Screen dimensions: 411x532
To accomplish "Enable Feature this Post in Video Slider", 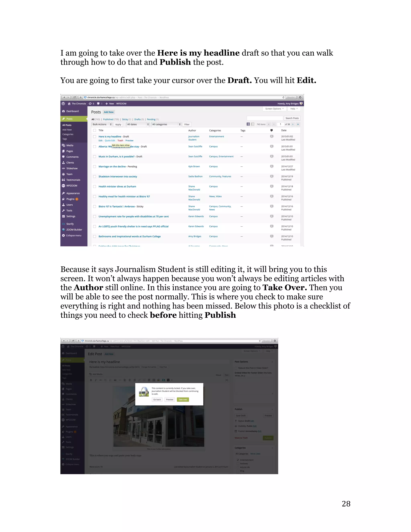I will pos(236,368).
